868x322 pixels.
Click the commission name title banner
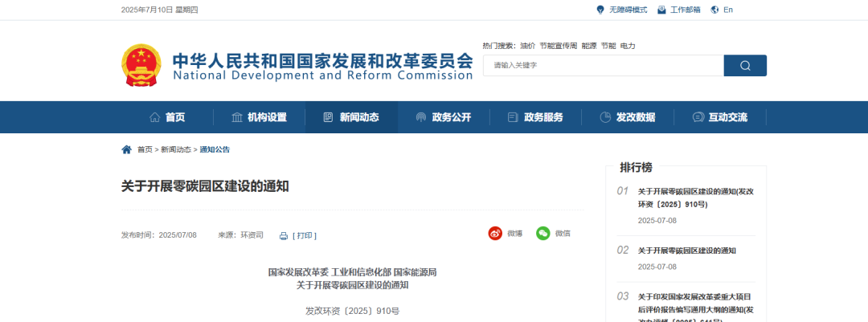[x=323, y=67]
